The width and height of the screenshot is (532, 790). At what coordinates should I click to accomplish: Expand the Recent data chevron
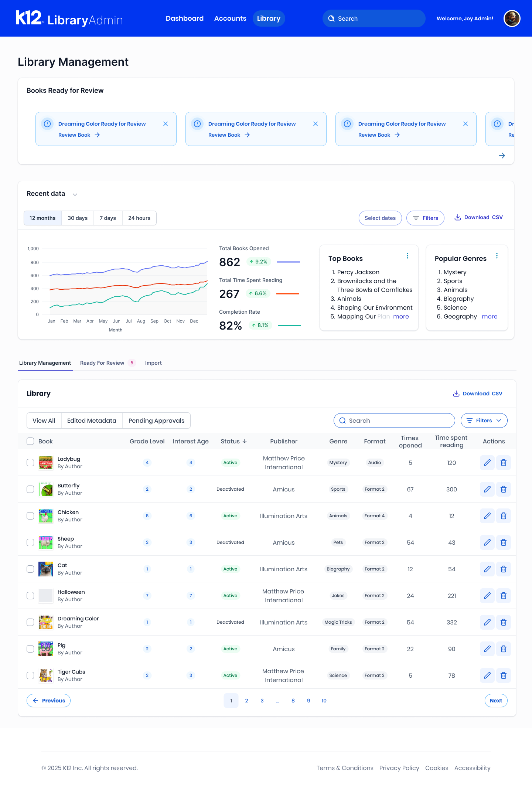(75, 194)
